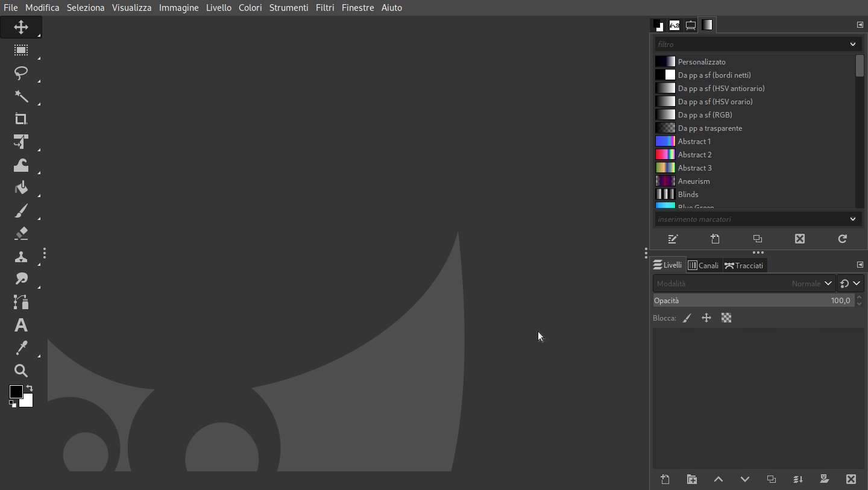Expand the gradient filter dropdown arrow

[853, 44]
